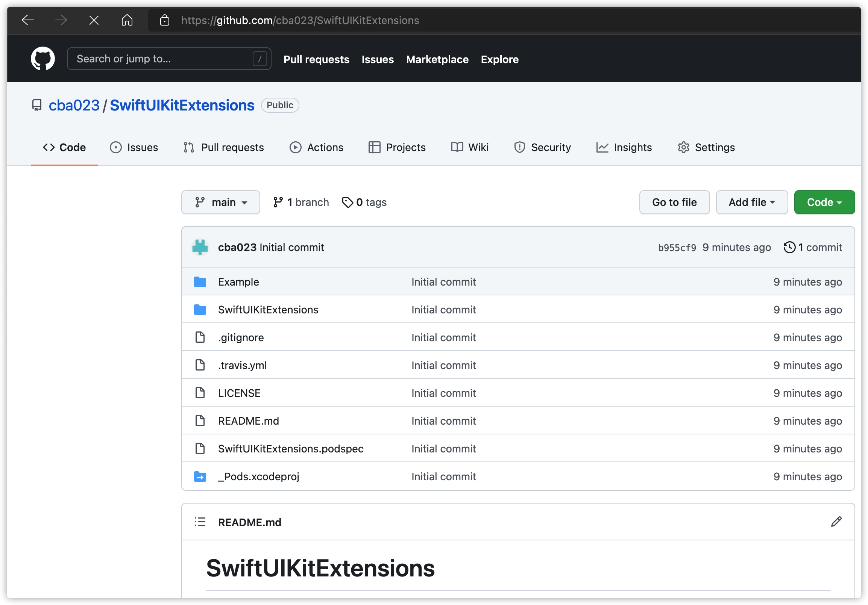Click the Public visibility badge
Viewport: 868px width, 605px height.
[x=280, y=105]
